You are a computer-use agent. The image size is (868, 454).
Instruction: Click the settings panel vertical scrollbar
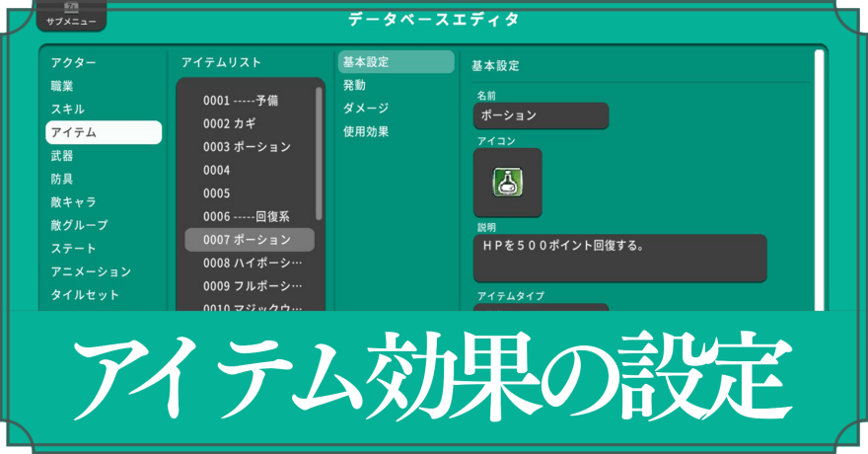pyautogui.click(x=820, y=180)
